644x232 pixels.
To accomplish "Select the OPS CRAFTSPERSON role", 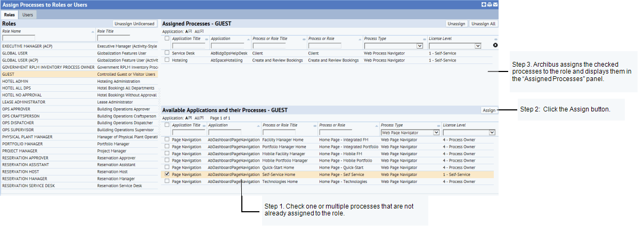I will point(80,116).
